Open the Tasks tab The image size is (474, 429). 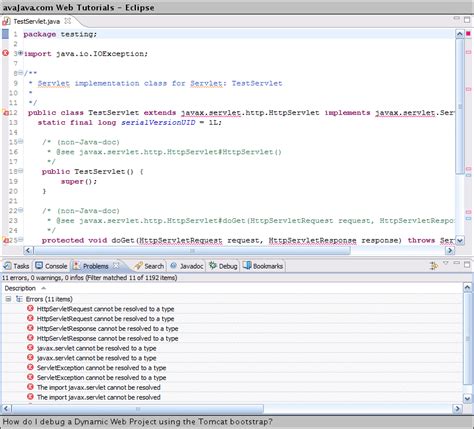coord(16,266)
